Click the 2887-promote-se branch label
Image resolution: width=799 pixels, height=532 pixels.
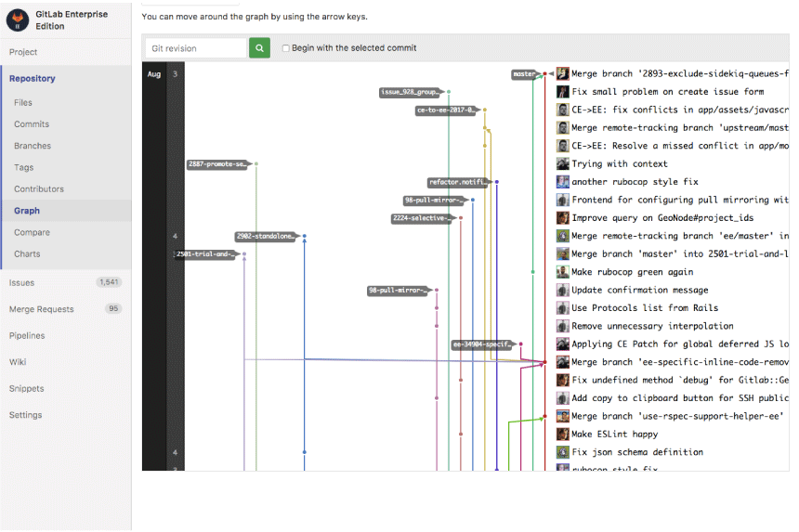(x=218, y=164)
